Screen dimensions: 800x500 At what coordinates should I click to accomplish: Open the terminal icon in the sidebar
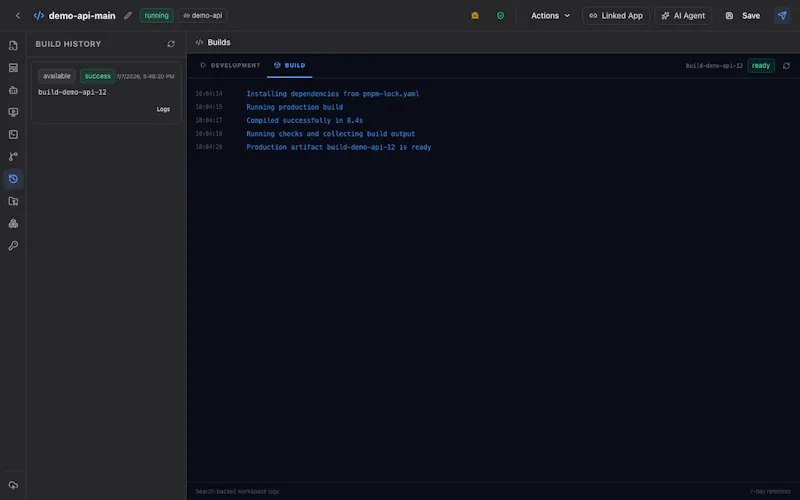pos(13,134)
